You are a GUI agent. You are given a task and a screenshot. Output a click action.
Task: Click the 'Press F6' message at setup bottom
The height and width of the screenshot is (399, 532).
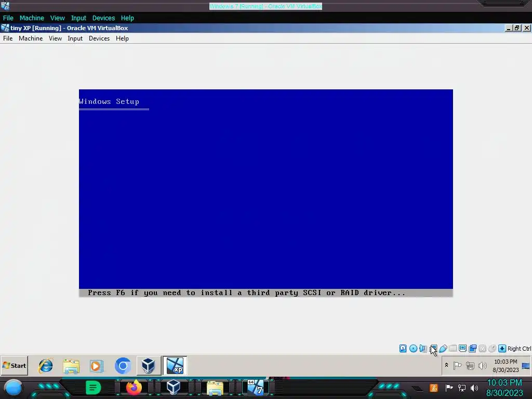coord(246,292)
